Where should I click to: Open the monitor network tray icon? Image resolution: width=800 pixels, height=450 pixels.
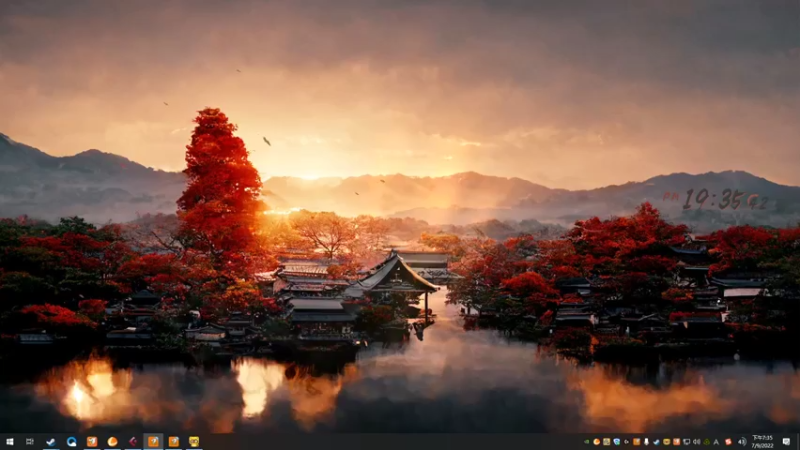point(686,442)
